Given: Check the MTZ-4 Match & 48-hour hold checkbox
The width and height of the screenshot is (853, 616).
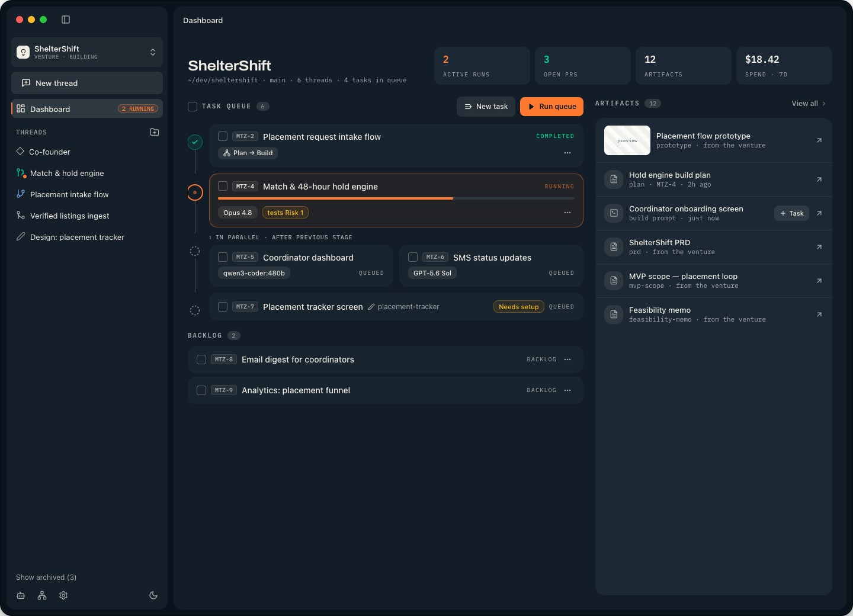Looking at the screenshot, I should pos(223,186).
